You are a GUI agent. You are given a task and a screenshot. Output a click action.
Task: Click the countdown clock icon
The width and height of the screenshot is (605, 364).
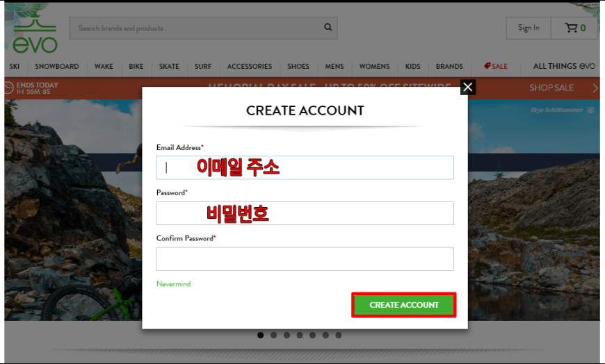(8, 88)
